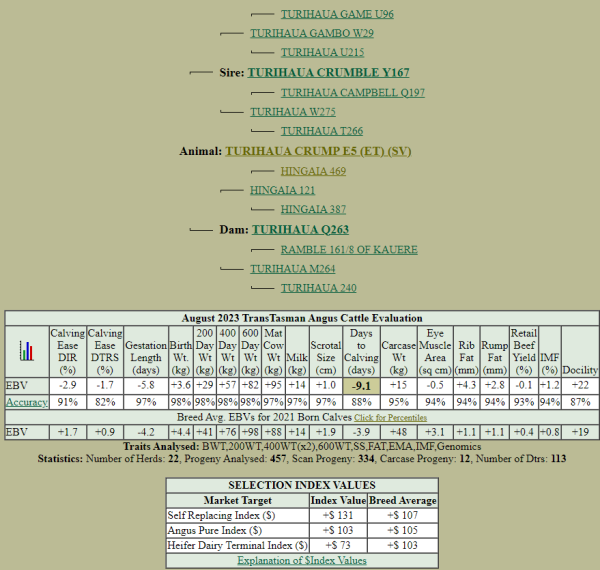The image size is (600, 570).
Task: Open TURIHAUA CAMPBELL Q197 link
Action: [x=352, y=93]
